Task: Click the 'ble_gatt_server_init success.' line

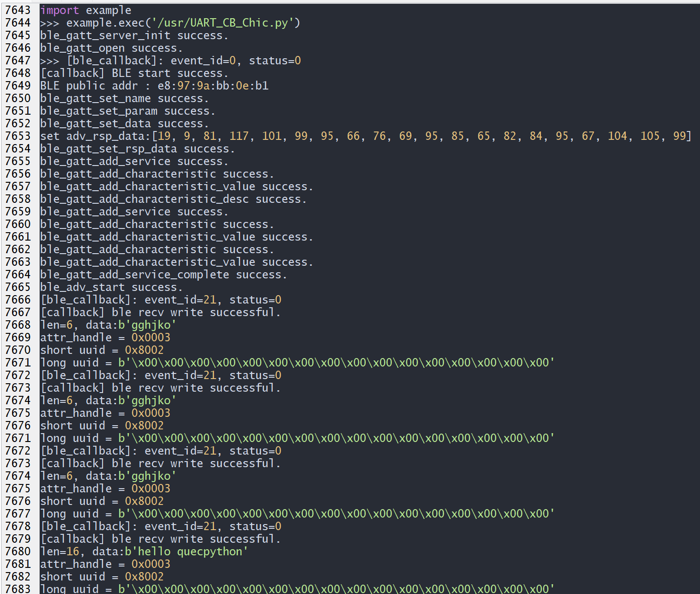Action: click(x=134, y=35)
